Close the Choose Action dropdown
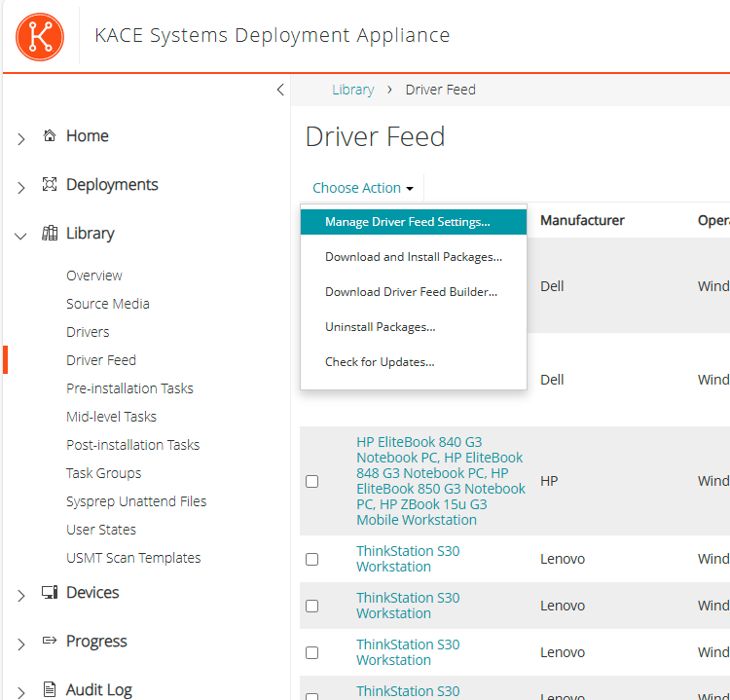This screenshot has height=700, width=730. [x=363, y=188]
